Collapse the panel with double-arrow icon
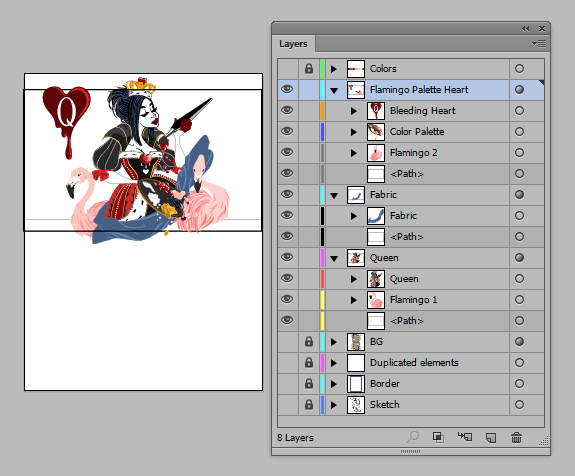The height and width of the screenshot is (476, 575). click(526, 29)
